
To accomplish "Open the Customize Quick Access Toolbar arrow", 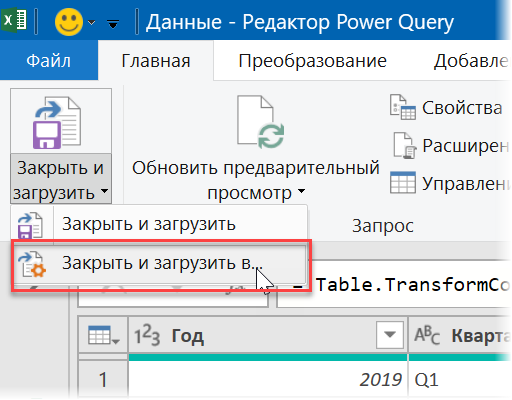I will click(113, 24).
